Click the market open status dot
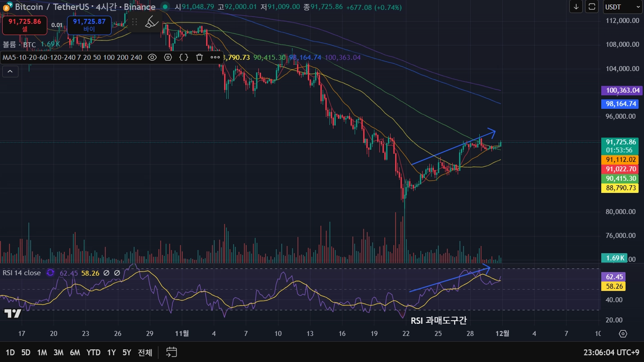This screenshot has height=362, width=644. click(x=165, y=7)
